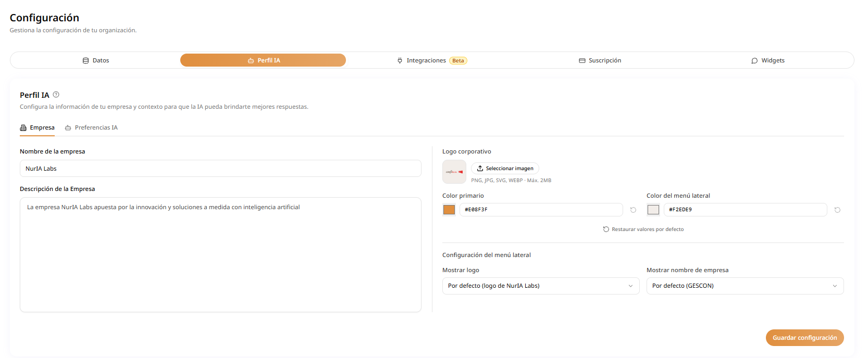
Task: Click the help icon next to Perfil IA
Action: (56, 95)
